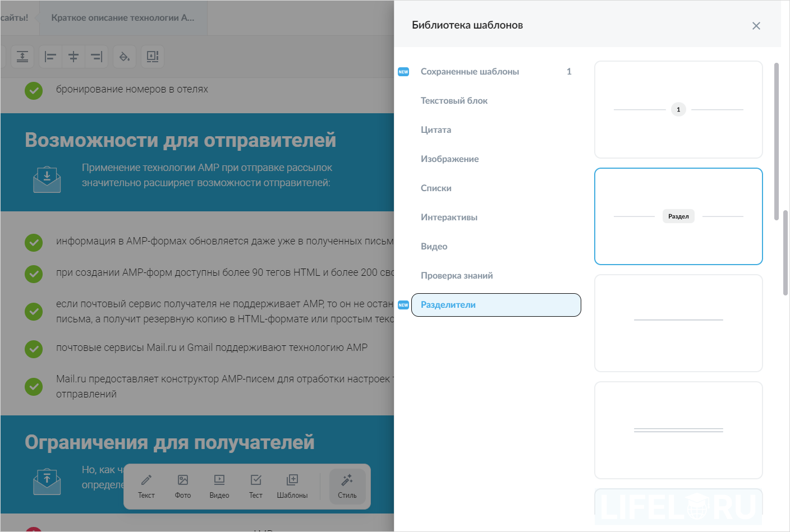Screen dimensions: 790x532
Task: Click the paint bucket fill icon
Action: point(125,56)
